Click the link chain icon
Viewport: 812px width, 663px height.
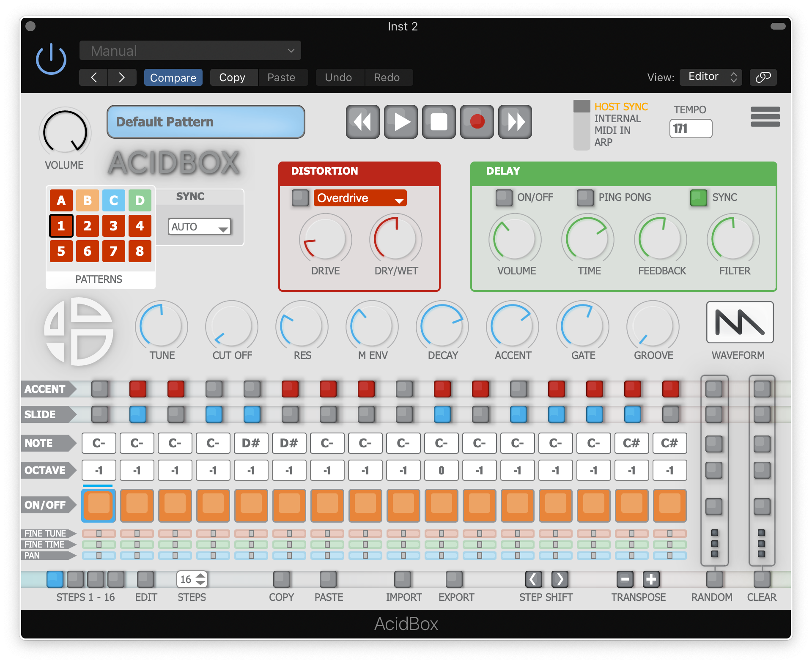point(763,77)
